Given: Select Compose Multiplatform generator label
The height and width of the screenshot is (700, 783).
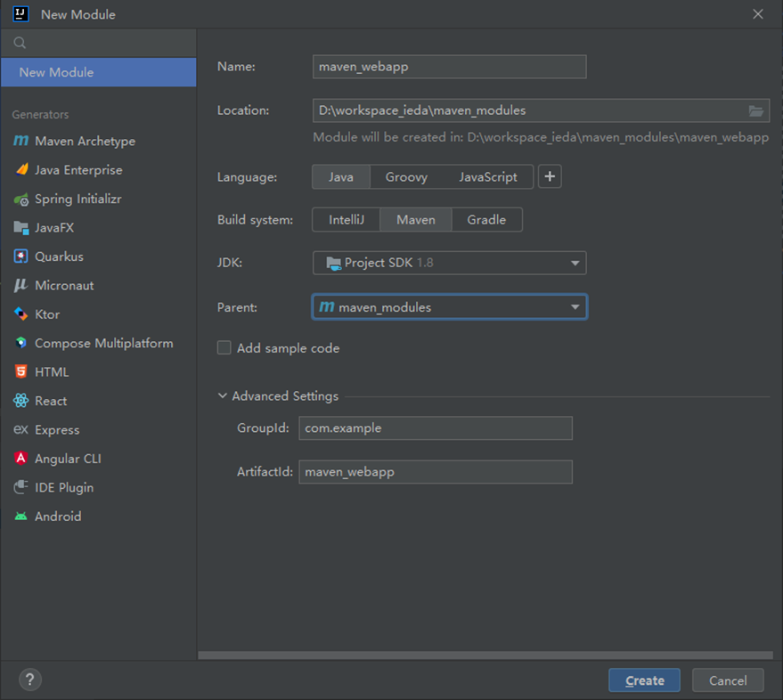Looking at the screenshot, I should (x=104, y=344).
